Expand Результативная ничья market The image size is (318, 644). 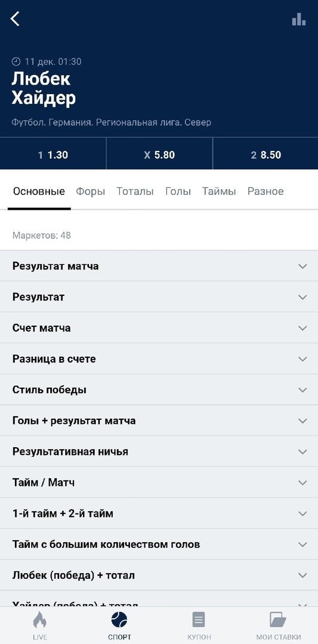point(159,452)
